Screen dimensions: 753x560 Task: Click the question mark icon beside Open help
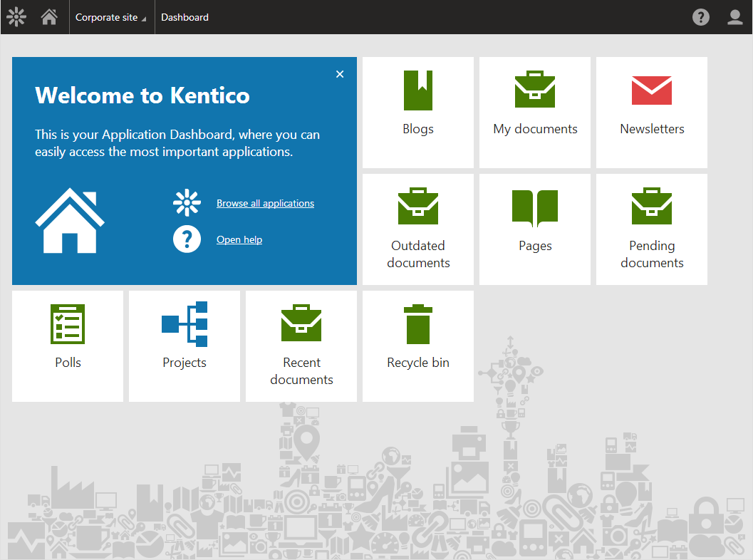point(187,239)
